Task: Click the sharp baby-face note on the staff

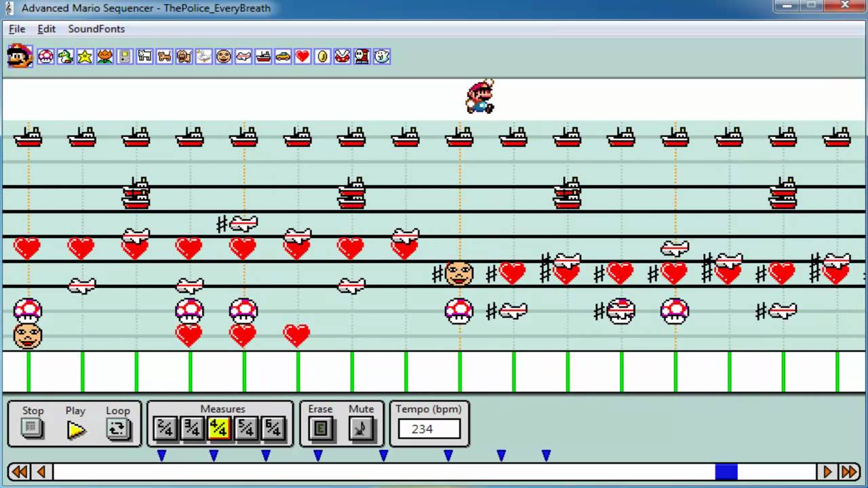Action: click(x=459, y=273)
